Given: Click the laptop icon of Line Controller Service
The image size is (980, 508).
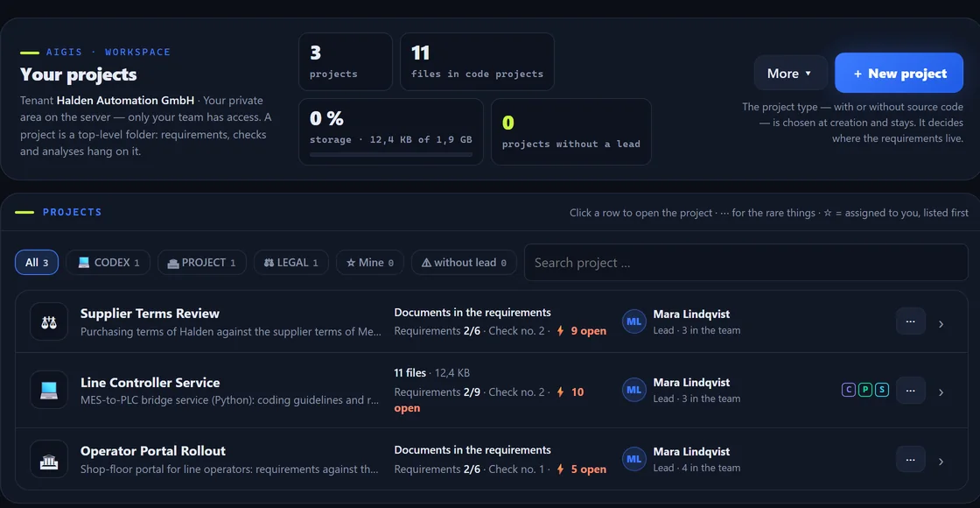Looking at the screenshot, I should tap(49, 391).
